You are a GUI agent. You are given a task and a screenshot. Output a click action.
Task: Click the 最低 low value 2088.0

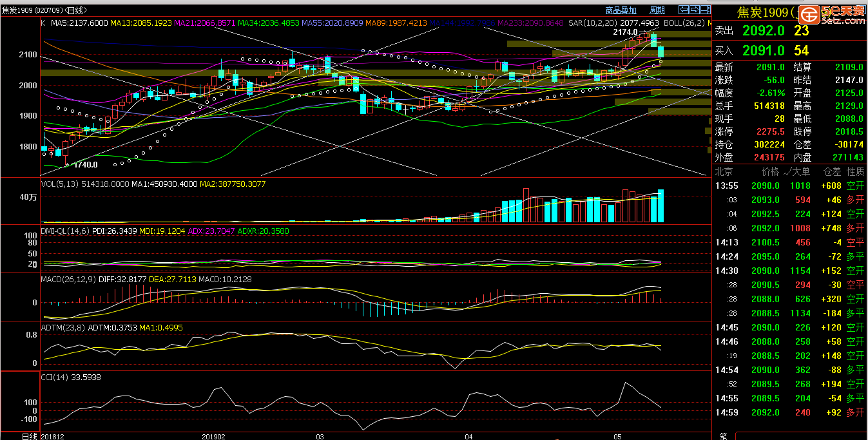click(849, 119)
